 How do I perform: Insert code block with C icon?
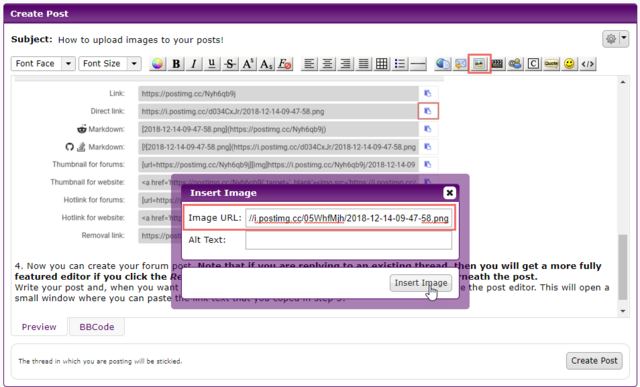(533, 64)
